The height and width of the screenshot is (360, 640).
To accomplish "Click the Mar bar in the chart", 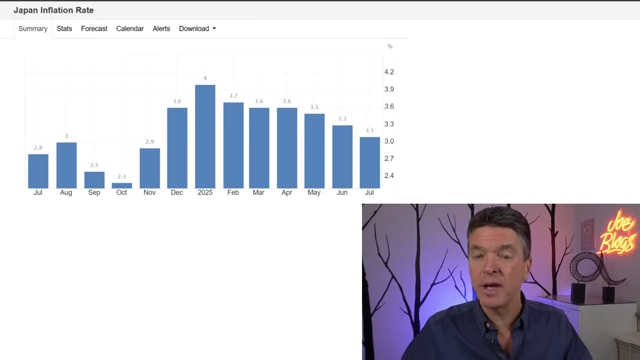I will coord(259,148).
